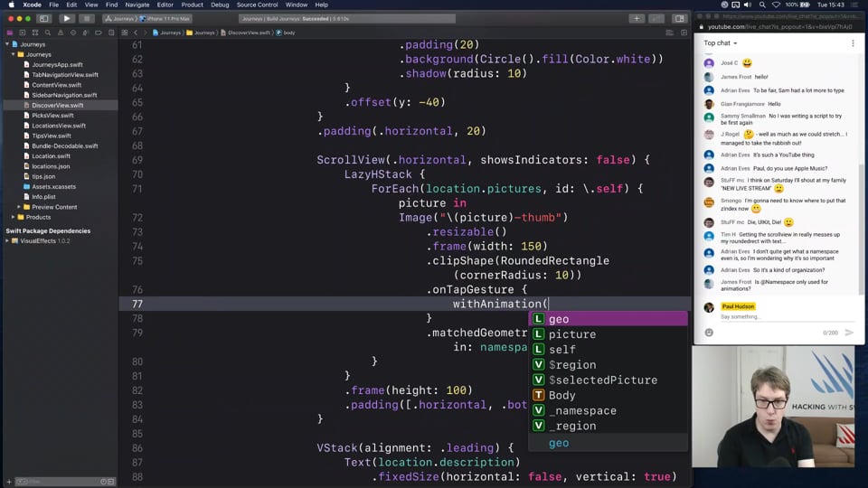This screenshot has width=868, height=488.
Task: Choose $selectedPicture autocomplete suggestion
Action: click(x=608, y=380)
